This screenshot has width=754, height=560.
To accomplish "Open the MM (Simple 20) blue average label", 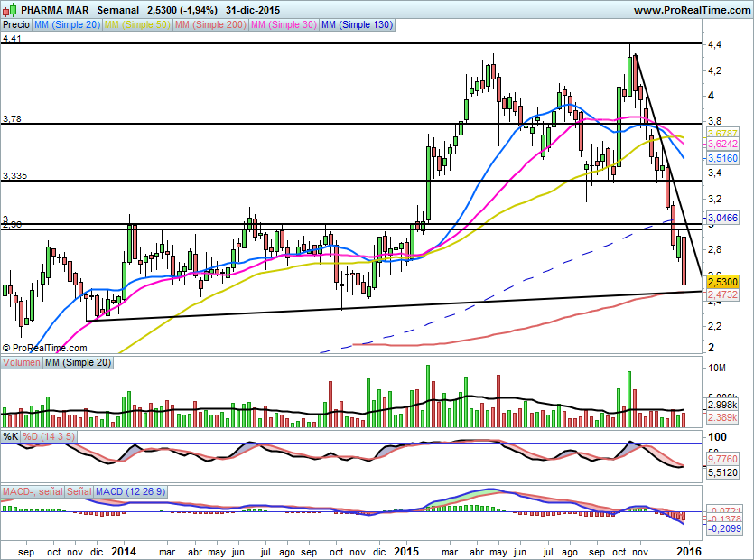I will point(66,25).
